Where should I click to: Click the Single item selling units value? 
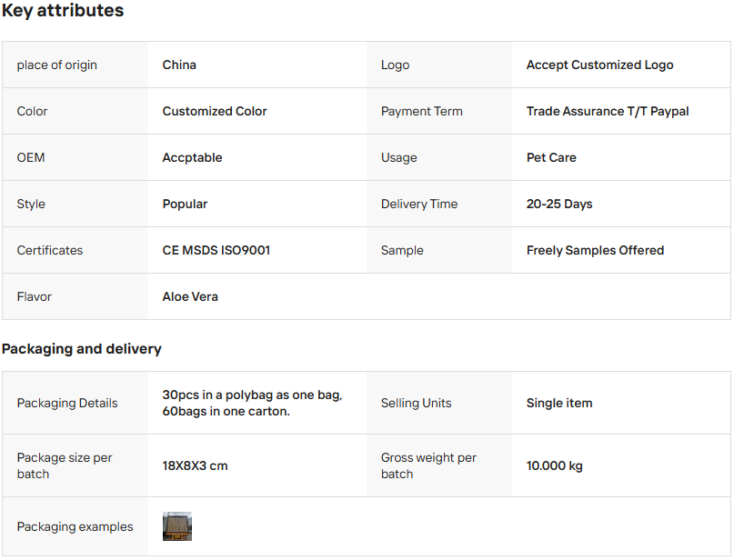point(559,403)
